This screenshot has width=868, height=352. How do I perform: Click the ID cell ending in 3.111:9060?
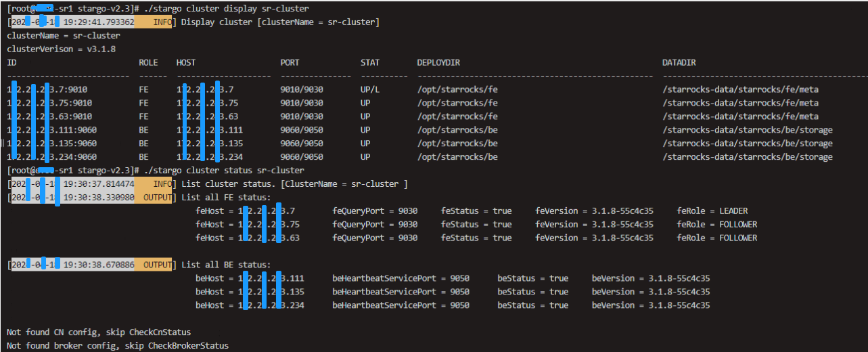(52, 130)
